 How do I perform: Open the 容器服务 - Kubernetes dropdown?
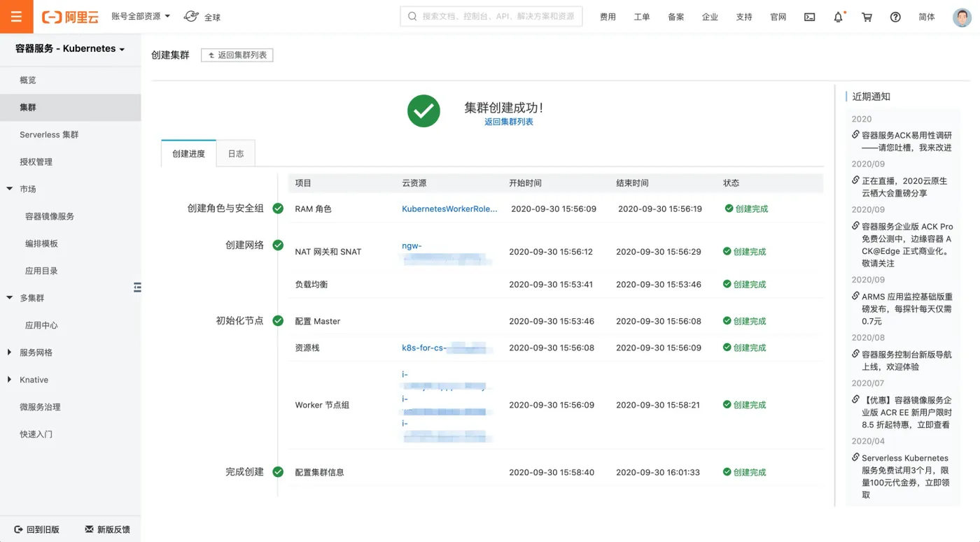(70, 49)
